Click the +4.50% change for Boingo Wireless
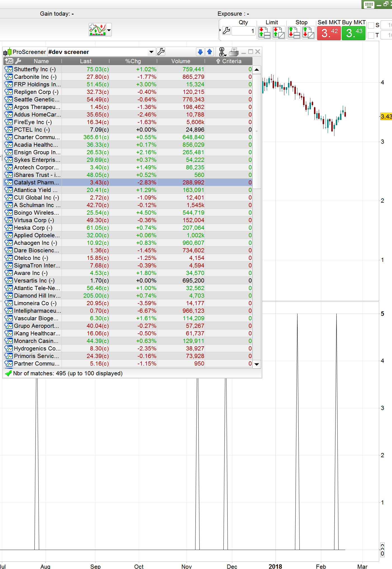Screen dimensions: 392x569 click(x=146, y=213)
